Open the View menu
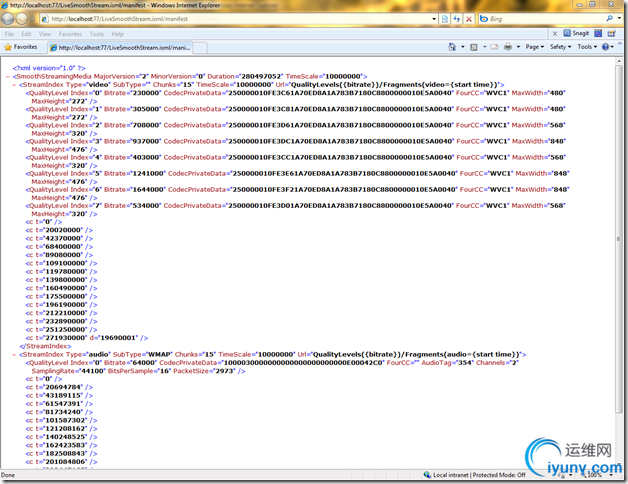The width and height of the screenshot is (628, 484). click(x=45, y=34)
